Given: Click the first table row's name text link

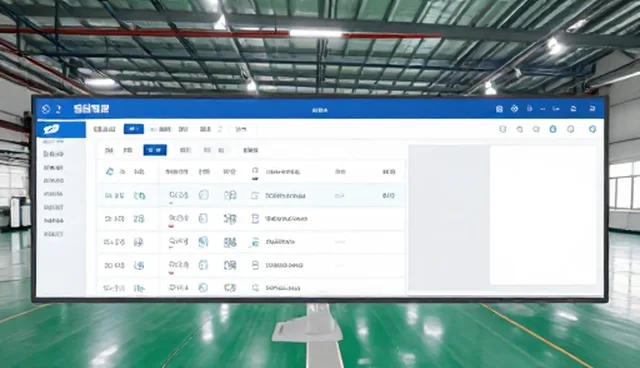Looking at the screenshot, I should (285, 196).
